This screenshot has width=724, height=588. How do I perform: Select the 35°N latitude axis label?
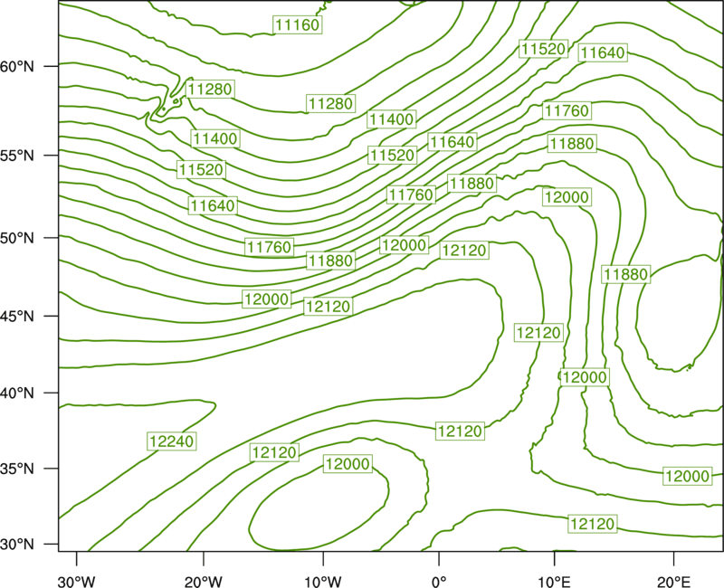17,469
